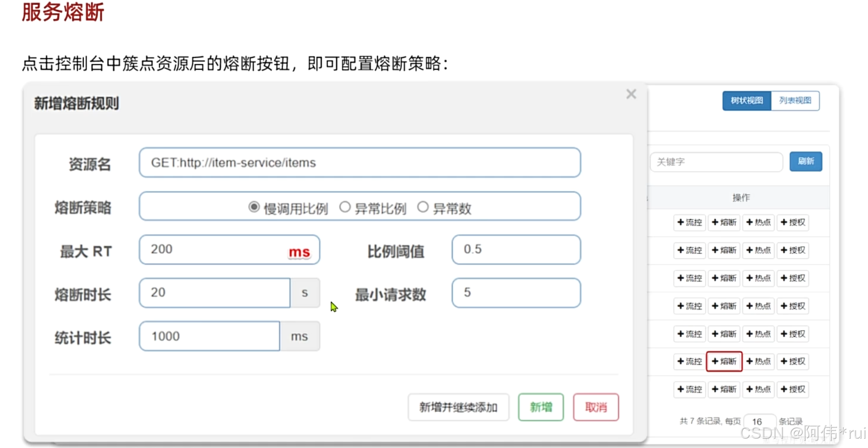The image size is (868, 448).
Task: Click the 新增熔断规则 dialog title
Action: [x=77, y=104]
